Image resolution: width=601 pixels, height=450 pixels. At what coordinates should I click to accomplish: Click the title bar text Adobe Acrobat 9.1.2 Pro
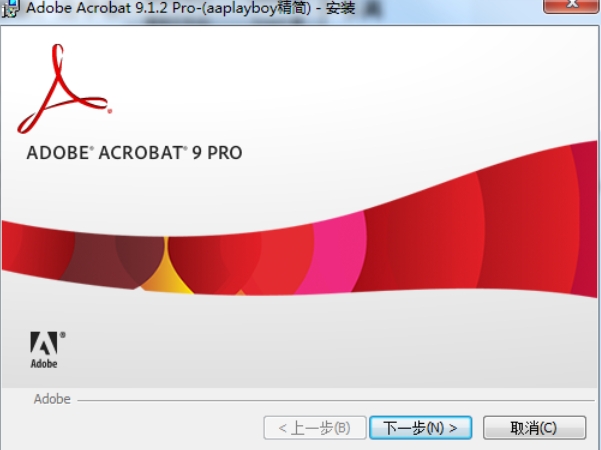pyautogui.click(x=111, y=8)
